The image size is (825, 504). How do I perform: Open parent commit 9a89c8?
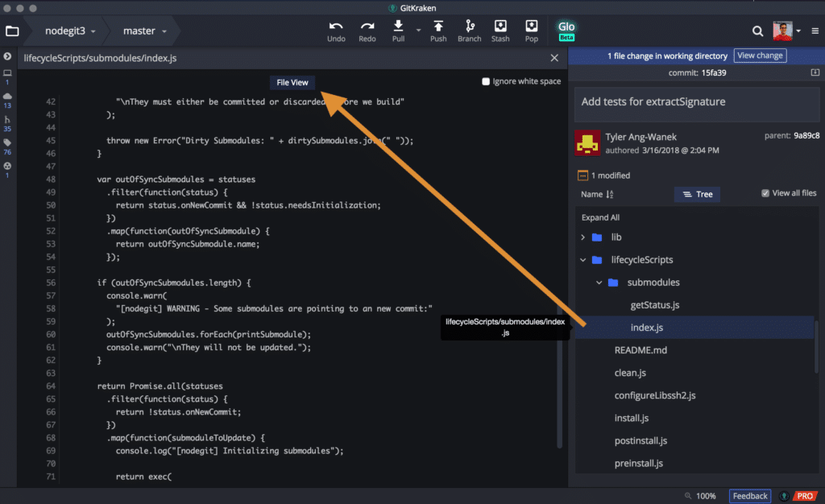(806, 135)
